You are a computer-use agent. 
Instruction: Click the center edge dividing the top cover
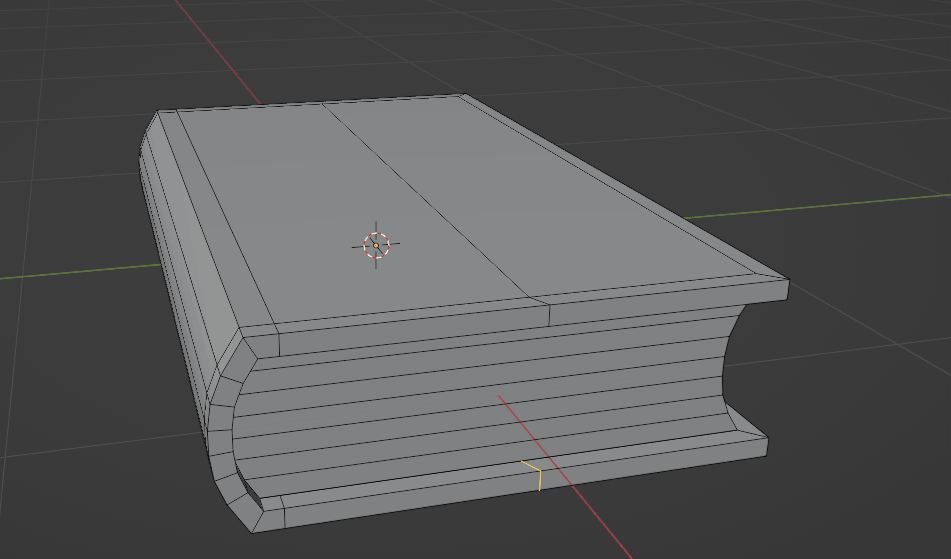coord(430,200)
